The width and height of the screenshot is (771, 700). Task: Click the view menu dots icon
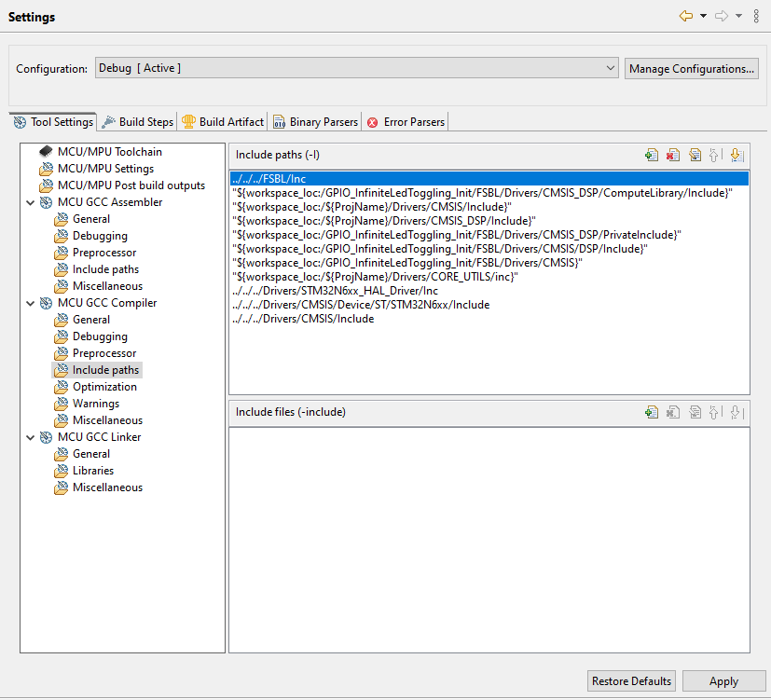(x=756, y=16)
